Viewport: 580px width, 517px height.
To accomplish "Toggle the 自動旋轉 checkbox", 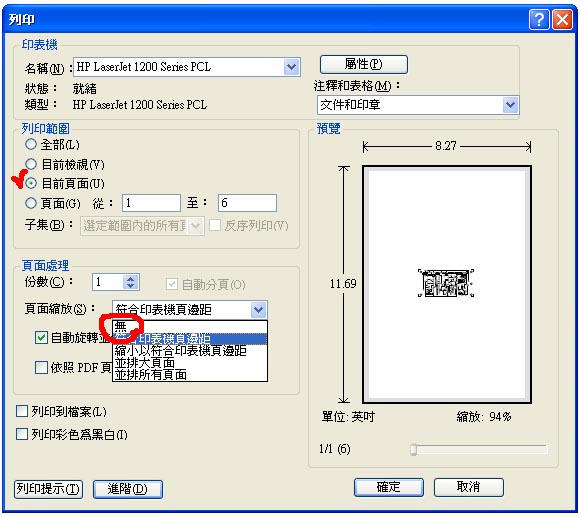I will [x=41, y=337].
